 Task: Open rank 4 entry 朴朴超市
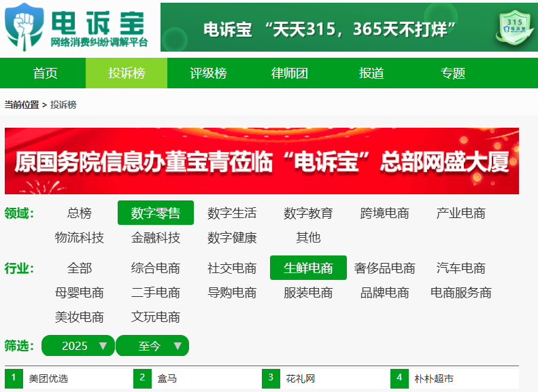coord(434,378)
